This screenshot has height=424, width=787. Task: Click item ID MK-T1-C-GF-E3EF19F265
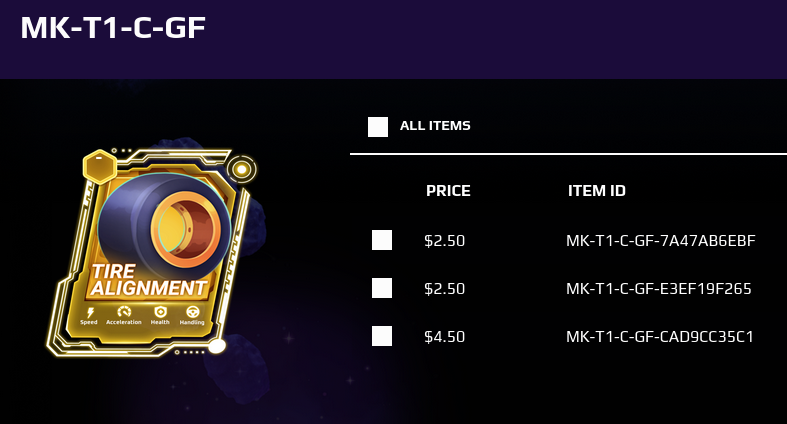[659, 289]
